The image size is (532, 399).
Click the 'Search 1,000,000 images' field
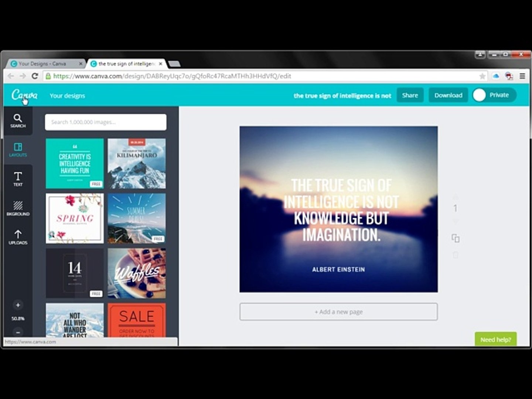pos(106,122)
